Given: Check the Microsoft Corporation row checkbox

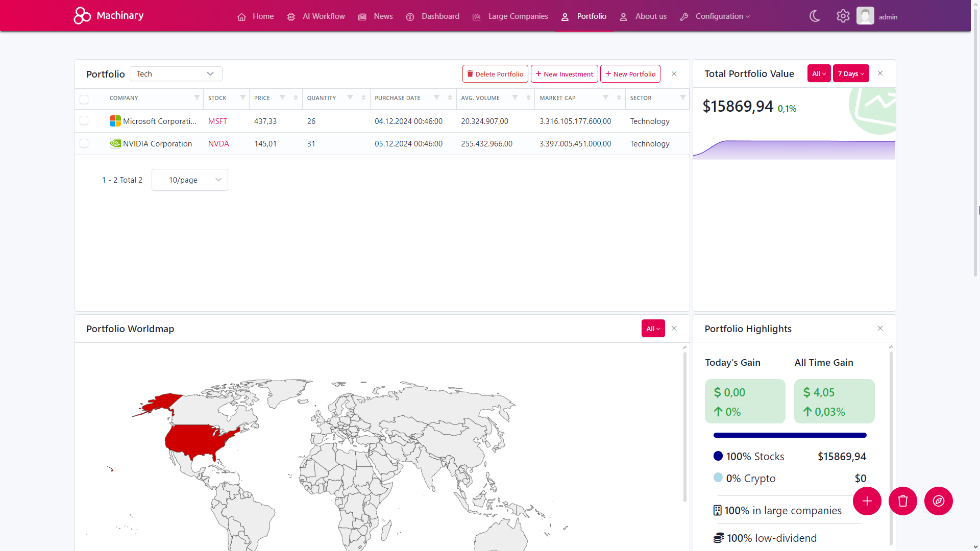Looking at the screenshot, I should pyautogui.click(x=84, y=121).
